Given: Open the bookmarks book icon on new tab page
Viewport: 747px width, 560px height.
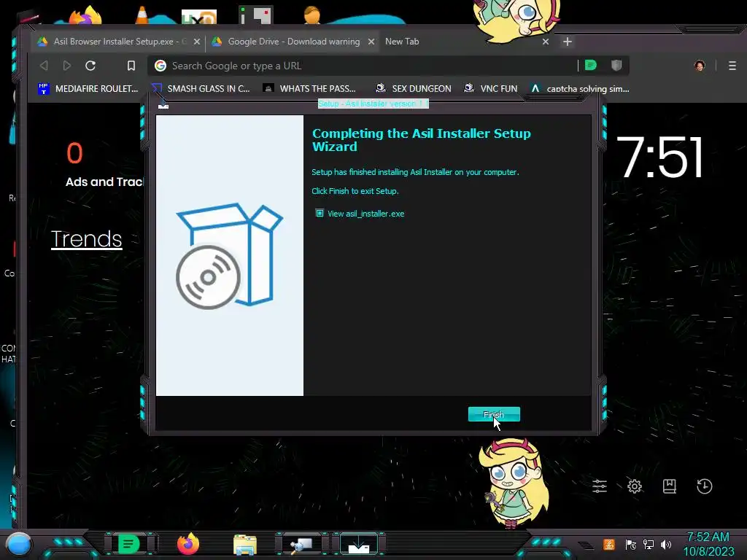Looking at the screenshot, I should (x=670, y=486).
